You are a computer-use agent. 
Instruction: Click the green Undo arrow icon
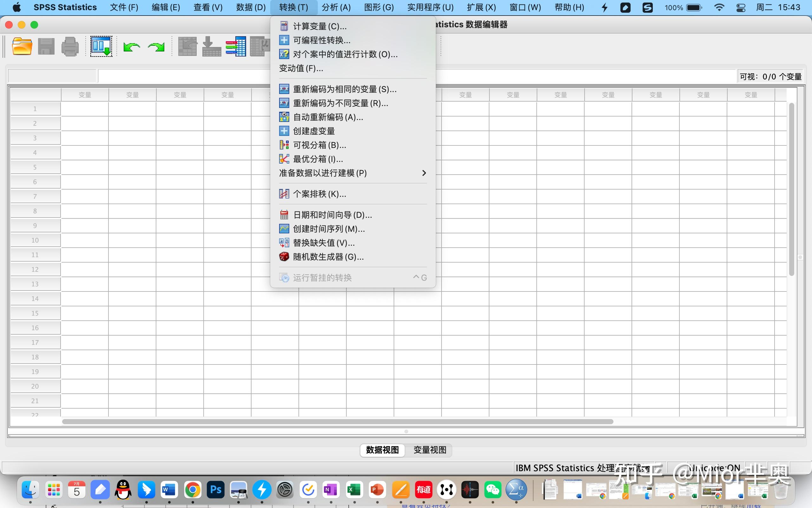click(132, 47)
